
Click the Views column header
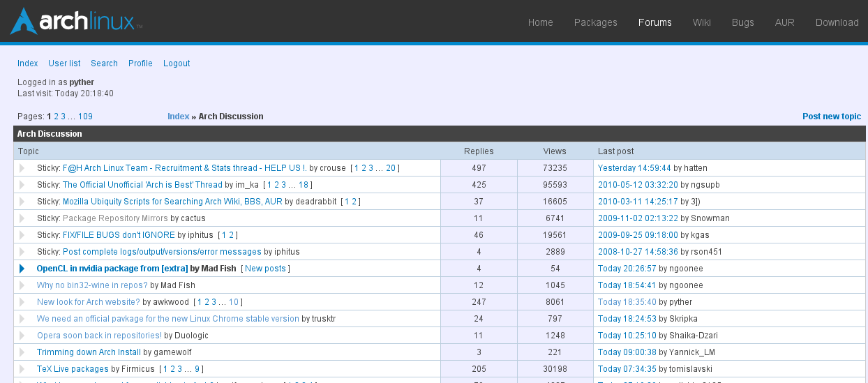click(x=555, y=151)
